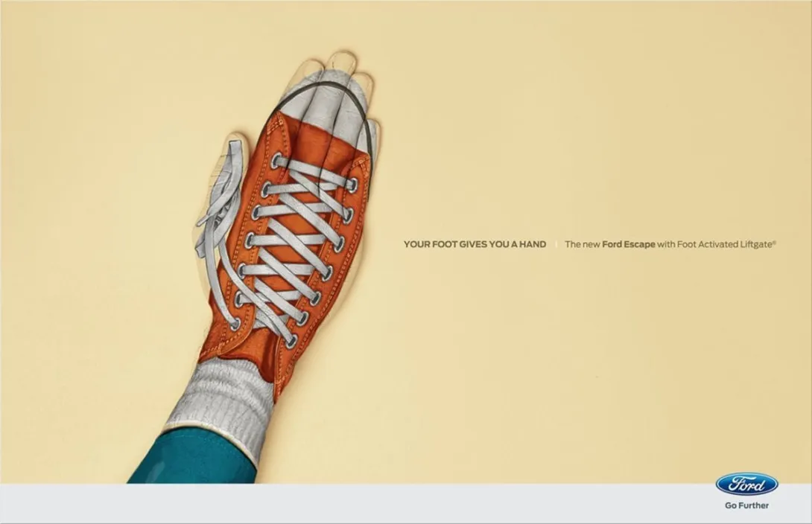Click the text "The new Ford Escape with Foot Activated Liftgate"

click(670, 244)
